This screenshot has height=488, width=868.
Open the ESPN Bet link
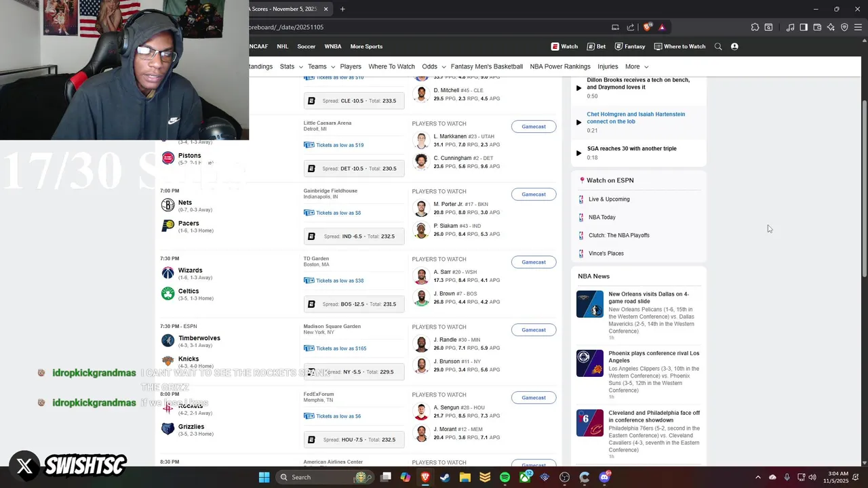point(596,46)
